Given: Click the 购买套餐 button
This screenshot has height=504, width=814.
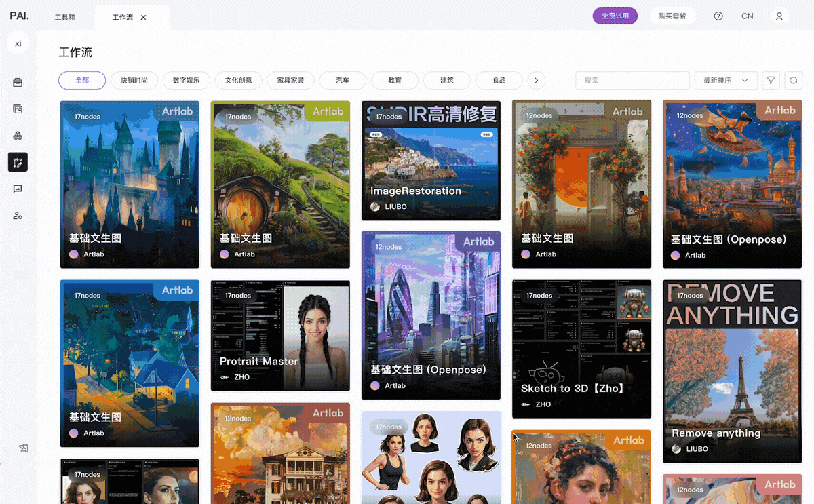Looking at the screenshot, I should 672,16.
